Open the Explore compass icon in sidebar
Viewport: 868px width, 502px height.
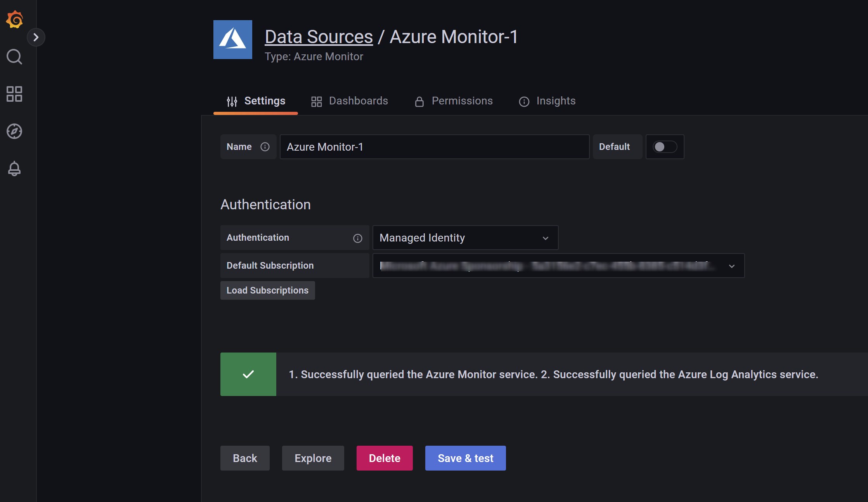coord(14,131)
